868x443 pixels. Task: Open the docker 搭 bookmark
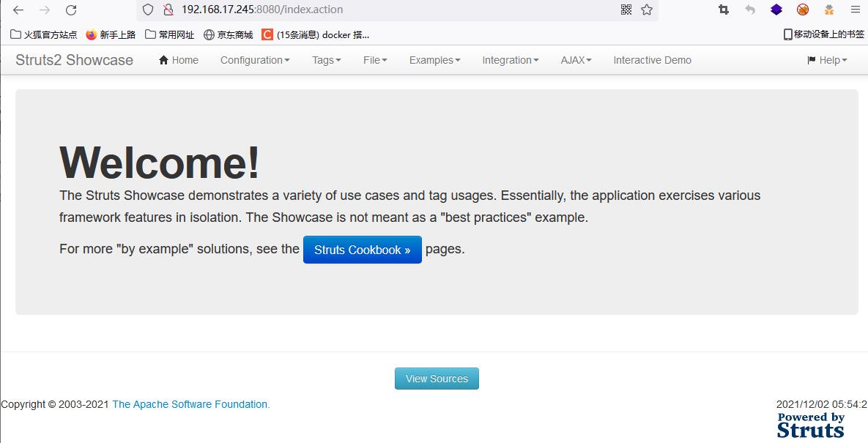(316, 35)
